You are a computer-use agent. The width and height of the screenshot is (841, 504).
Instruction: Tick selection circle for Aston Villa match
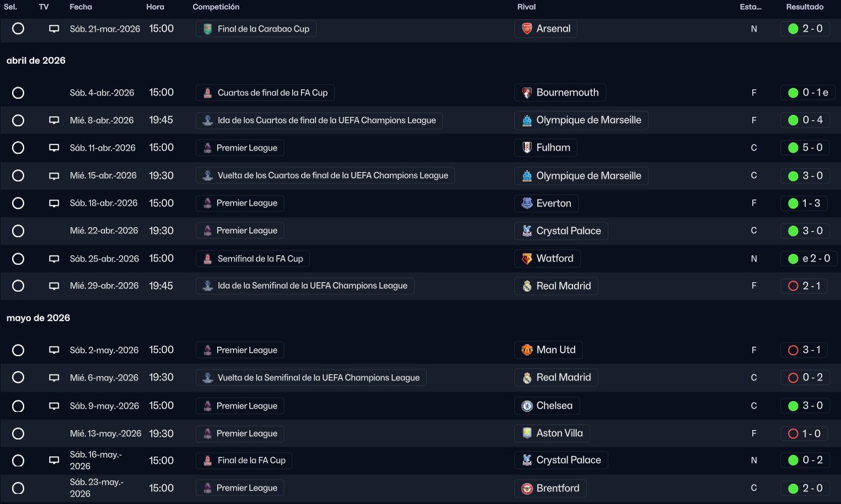coord(18,433)
